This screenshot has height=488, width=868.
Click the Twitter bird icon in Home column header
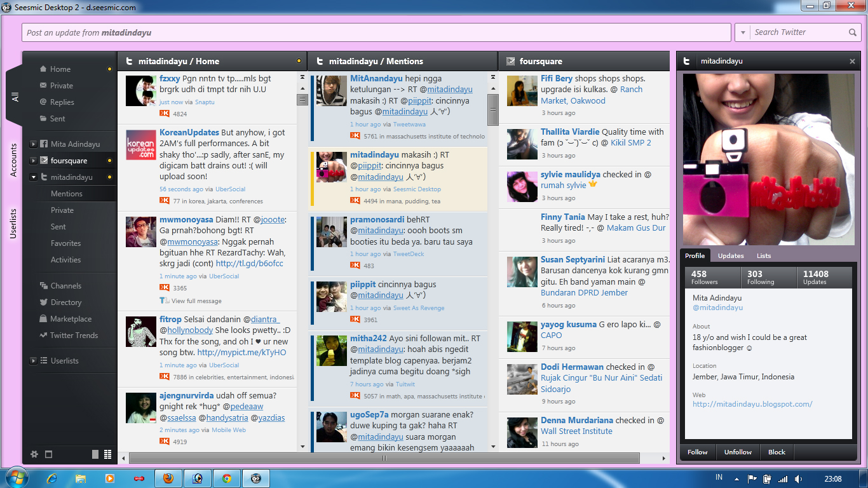(x=129, y=62)
